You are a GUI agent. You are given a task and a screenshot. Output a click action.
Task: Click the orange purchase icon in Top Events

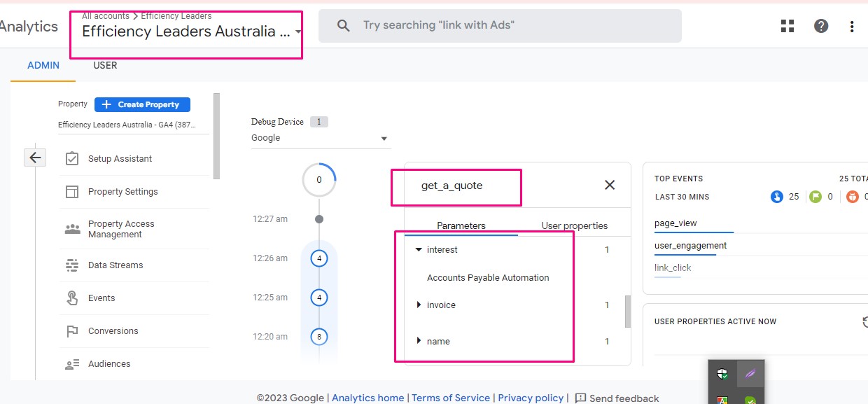(x=852, y=197)
